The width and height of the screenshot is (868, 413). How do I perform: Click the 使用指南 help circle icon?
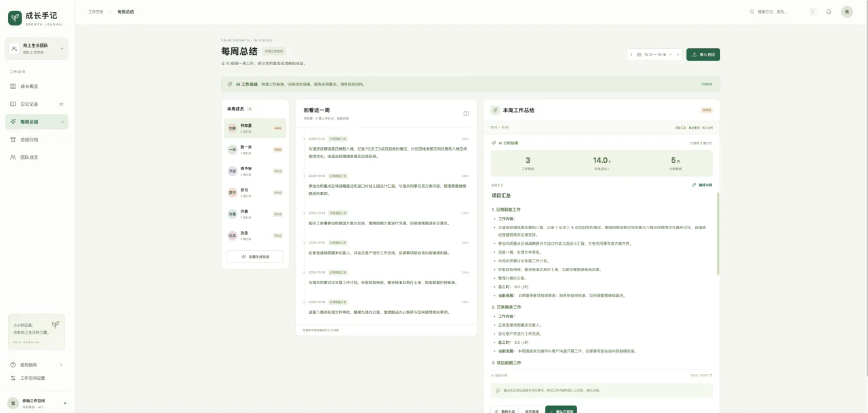13,365
